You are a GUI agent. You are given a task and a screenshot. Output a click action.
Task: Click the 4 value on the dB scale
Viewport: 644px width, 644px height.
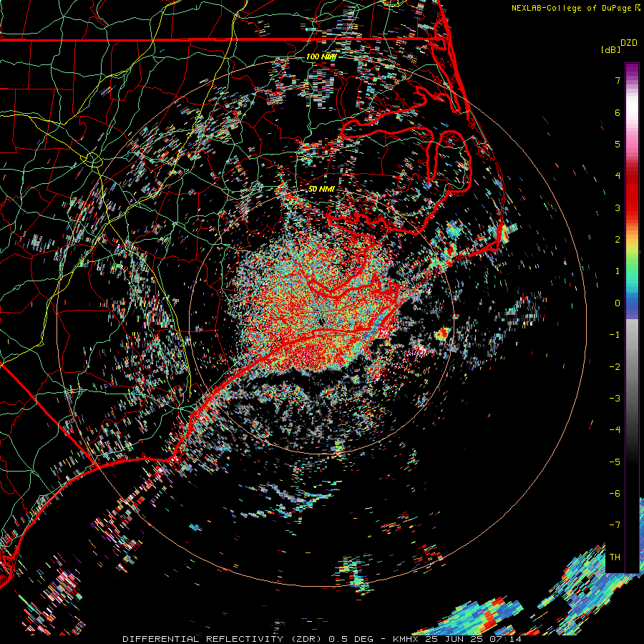(618, 176)
